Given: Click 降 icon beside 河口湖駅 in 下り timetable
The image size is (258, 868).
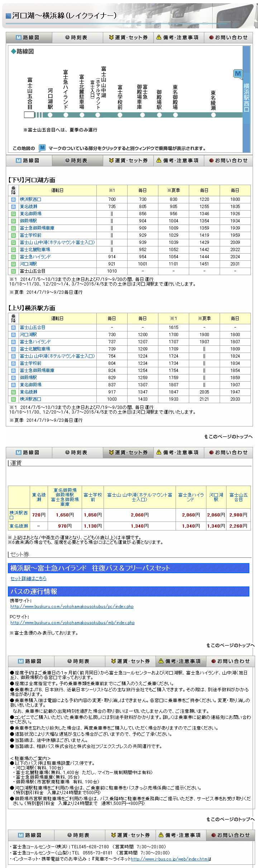Looking at the screenshot, I should point(14,264).
